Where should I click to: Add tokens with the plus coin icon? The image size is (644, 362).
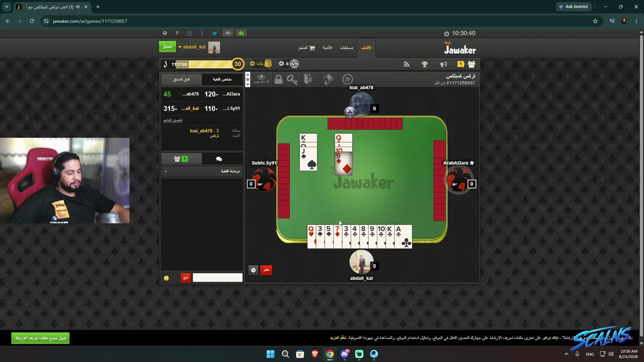(281, 64)
